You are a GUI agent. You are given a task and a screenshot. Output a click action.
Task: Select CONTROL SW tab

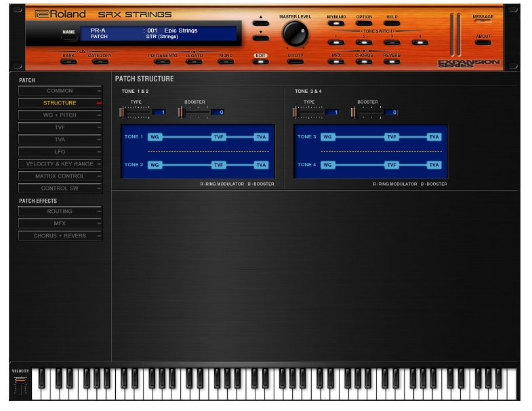tap(60, 189)
